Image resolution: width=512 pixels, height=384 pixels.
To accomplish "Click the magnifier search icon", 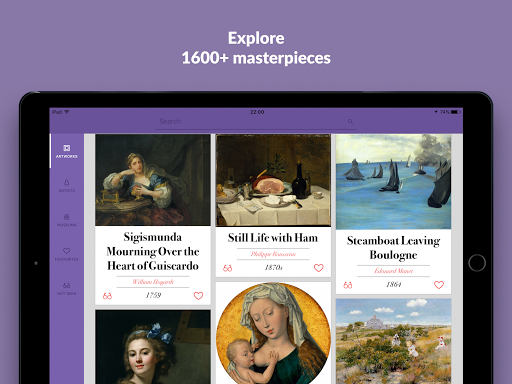I will [x=350, y=121].
